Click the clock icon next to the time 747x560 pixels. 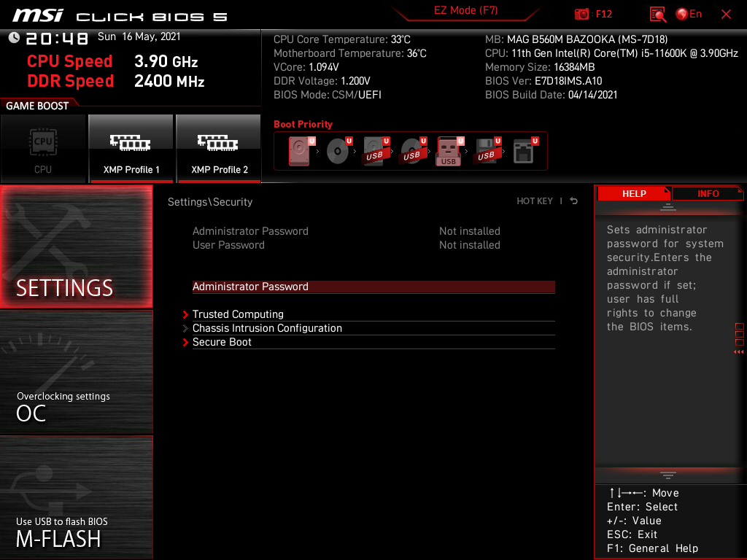pyautogui.click(x=14, y=38)
